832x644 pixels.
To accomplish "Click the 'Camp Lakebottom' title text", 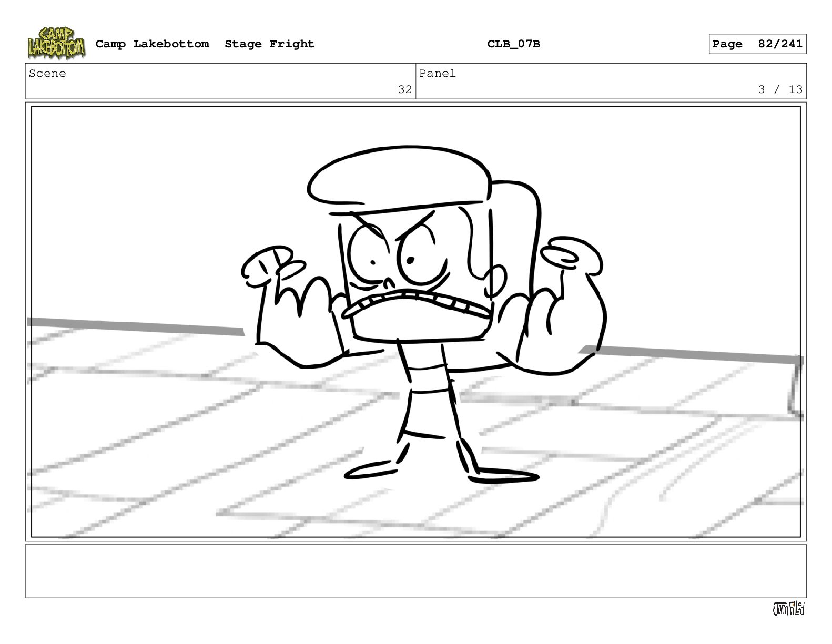I will pos(152,44).
